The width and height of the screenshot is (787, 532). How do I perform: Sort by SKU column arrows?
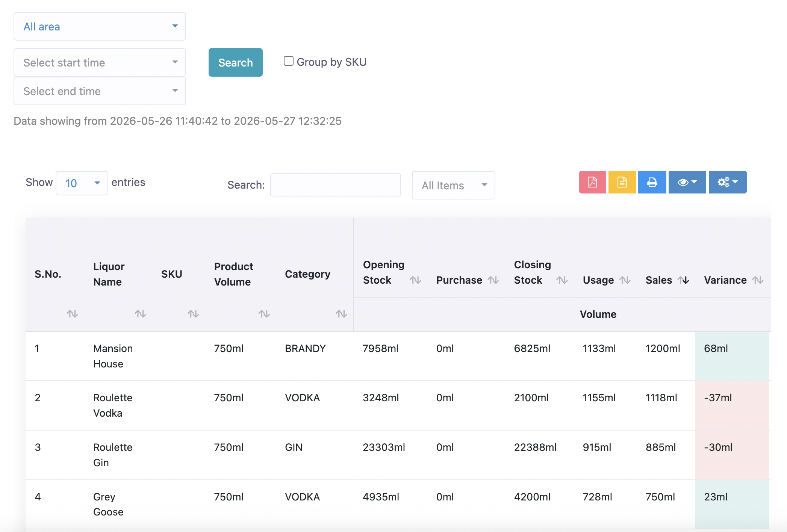pos(194,313)
